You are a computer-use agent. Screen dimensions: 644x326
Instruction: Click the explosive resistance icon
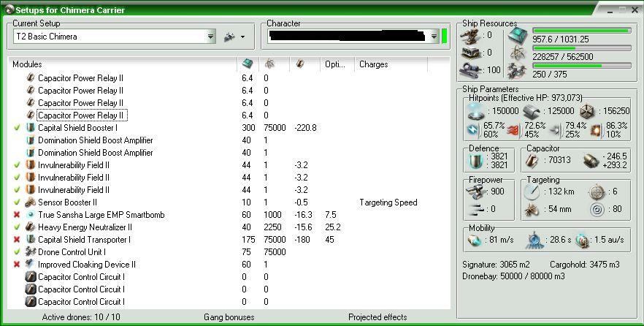pos(598,130)
